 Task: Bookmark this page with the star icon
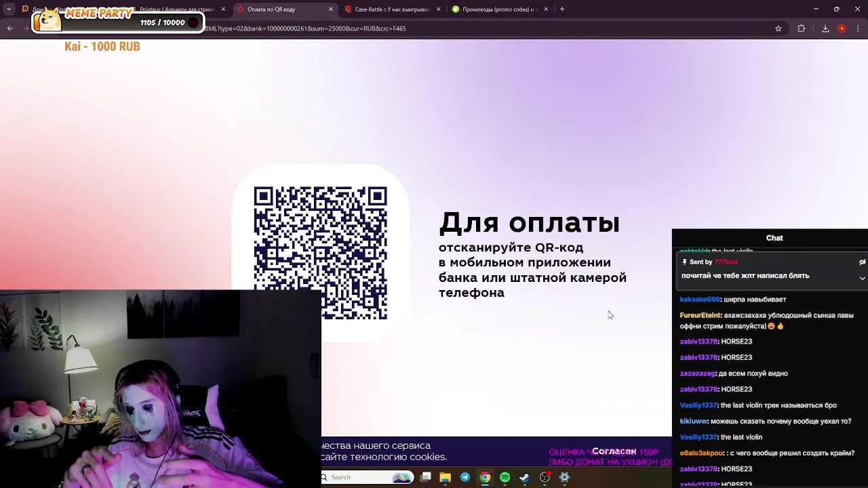(778, 28)
